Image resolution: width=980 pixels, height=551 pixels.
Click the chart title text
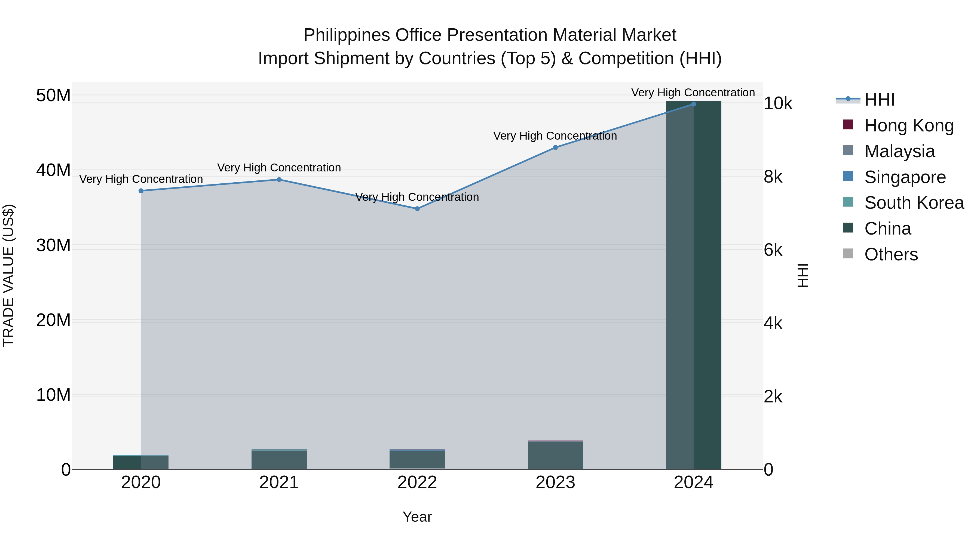(490, 47)
